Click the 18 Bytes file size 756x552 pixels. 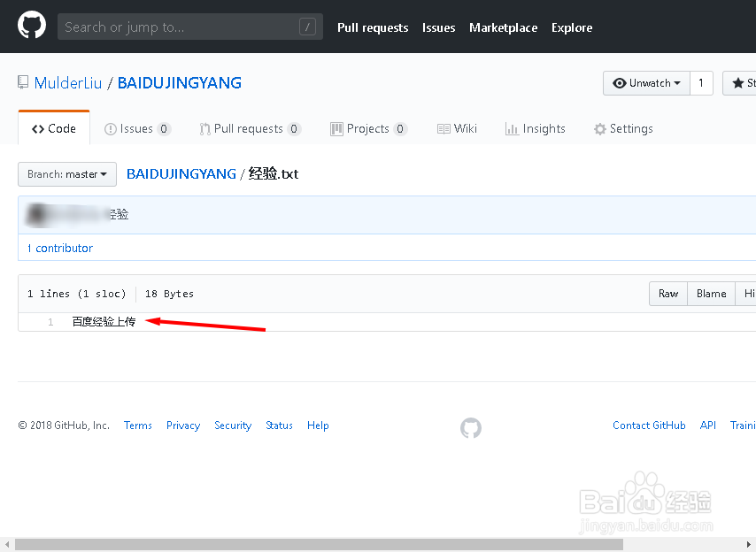pyautogui.click(x=169, y=294)
